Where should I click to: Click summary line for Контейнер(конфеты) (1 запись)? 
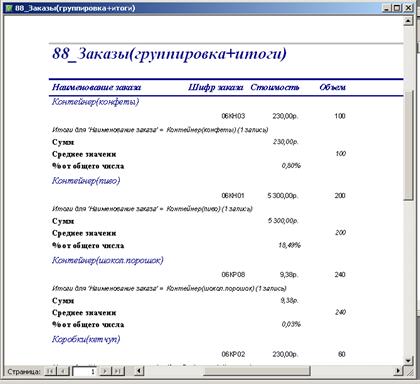[x=160, y=130]
